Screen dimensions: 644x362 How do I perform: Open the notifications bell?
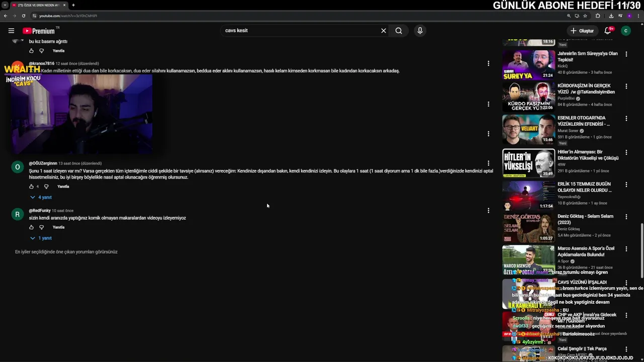pos(608,31)
